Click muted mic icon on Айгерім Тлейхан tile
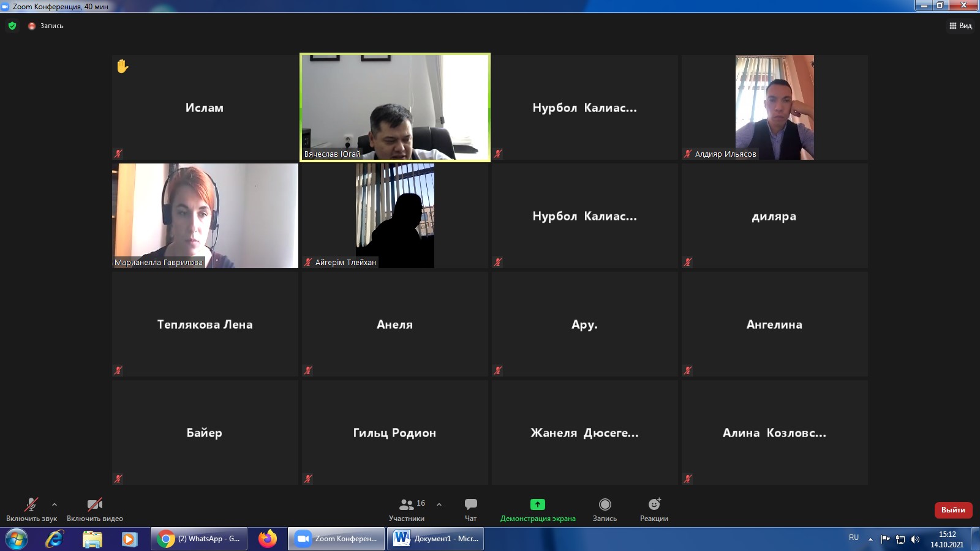Image resolution: width=980 pixels, height=551 pixels. click(308, 262)
